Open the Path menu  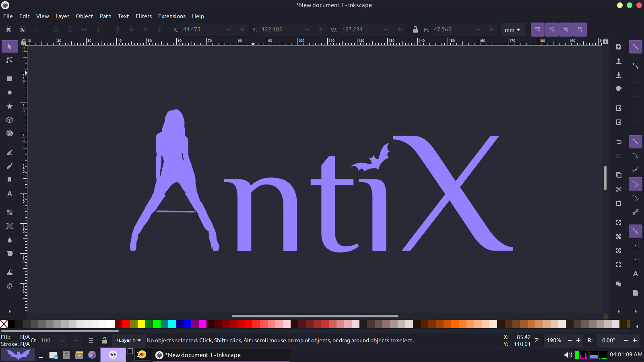click(x=105, y=16)
